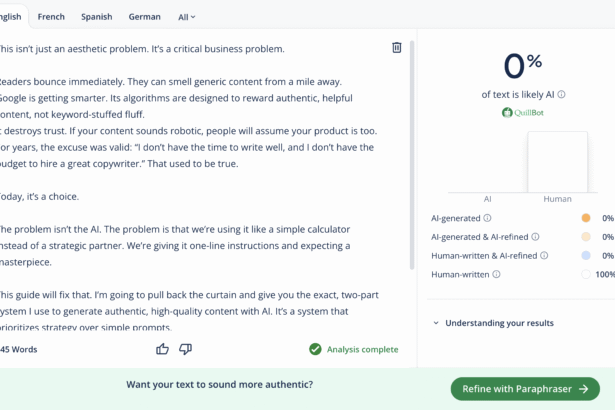
Task: Open info icon next to Human-written & AI-refined
Action: tap(544, 255)
